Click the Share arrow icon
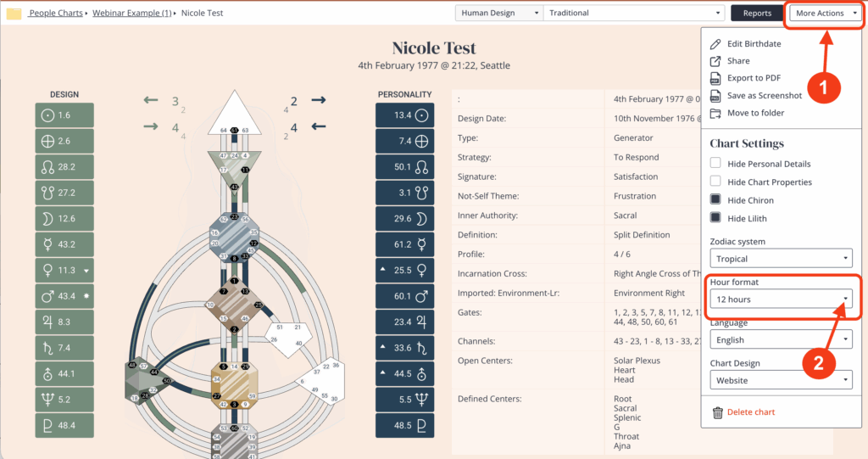 point(716,61)
